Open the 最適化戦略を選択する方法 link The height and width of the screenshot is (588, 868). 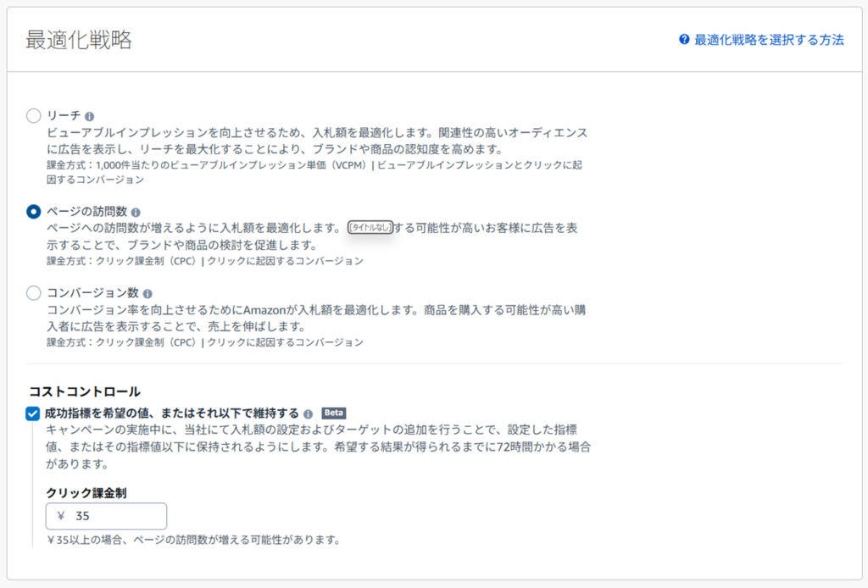click(769, 40)
